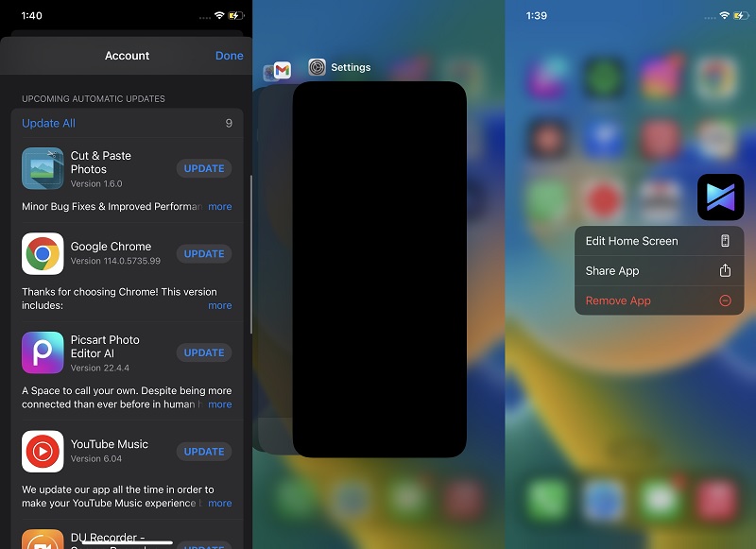Tap the share icon beside Share App

tap(725, 270)
